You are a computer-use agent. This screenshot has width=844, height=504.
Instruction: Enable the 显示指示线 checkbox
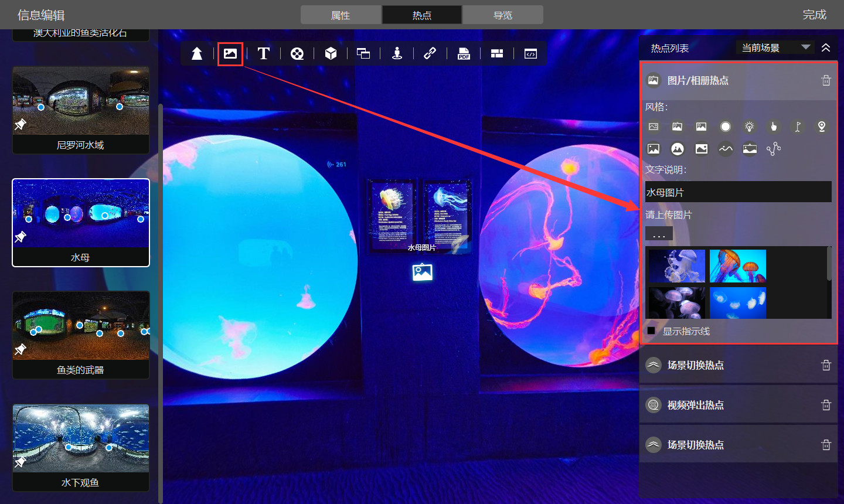651,331
